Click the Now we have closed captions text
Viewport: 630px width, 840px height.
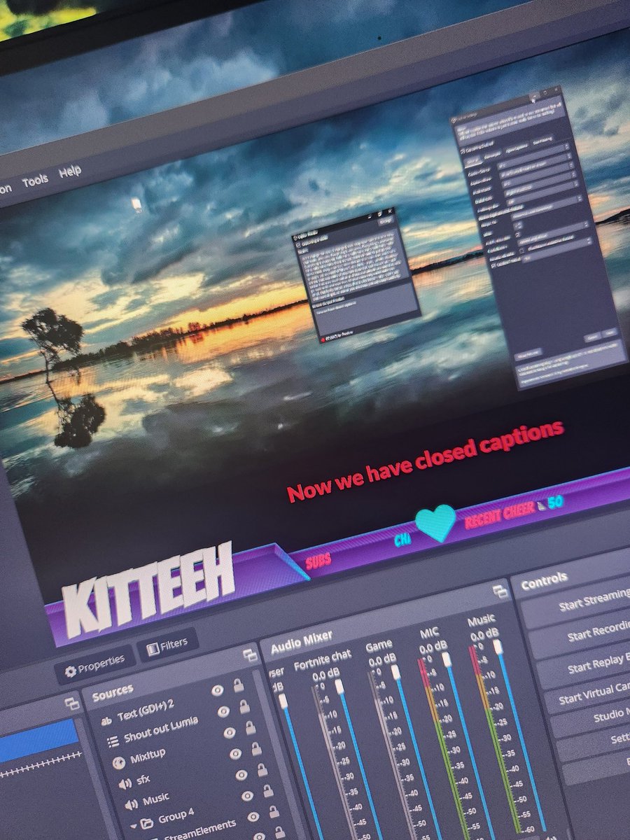tap(426, 460)
